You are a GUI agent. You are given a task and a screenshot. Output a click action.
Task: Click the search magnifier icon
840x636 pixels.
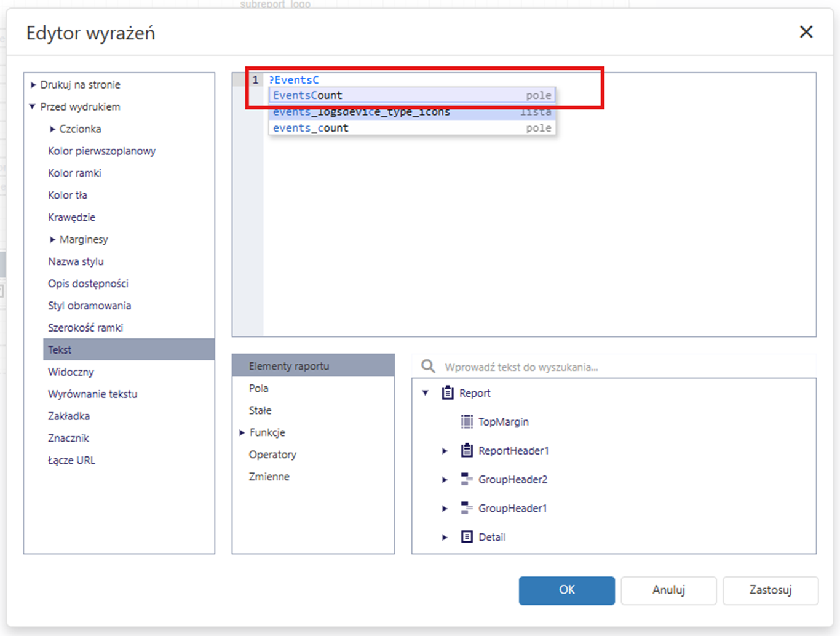(428, 367)
